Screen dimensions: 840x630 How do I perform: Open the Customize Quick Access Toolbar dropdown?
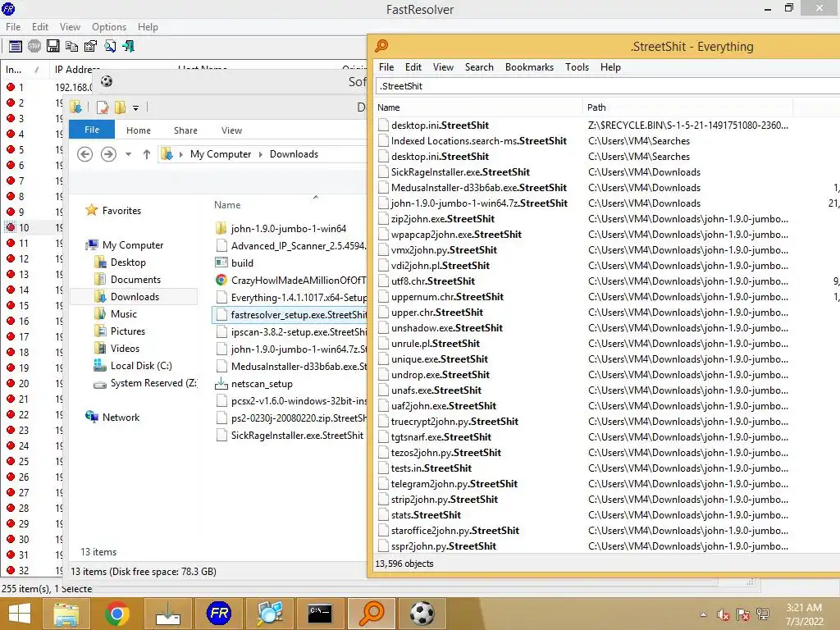coord(136,108)
